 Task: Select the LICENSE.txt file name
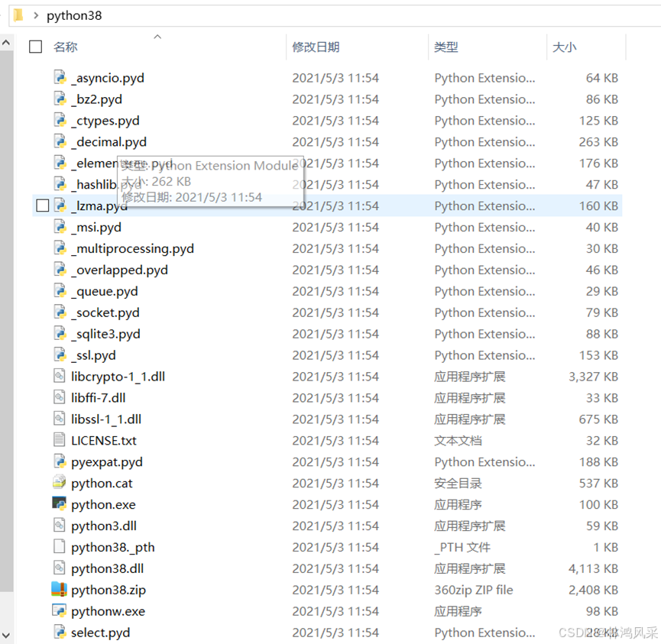[x=104, y=441]
